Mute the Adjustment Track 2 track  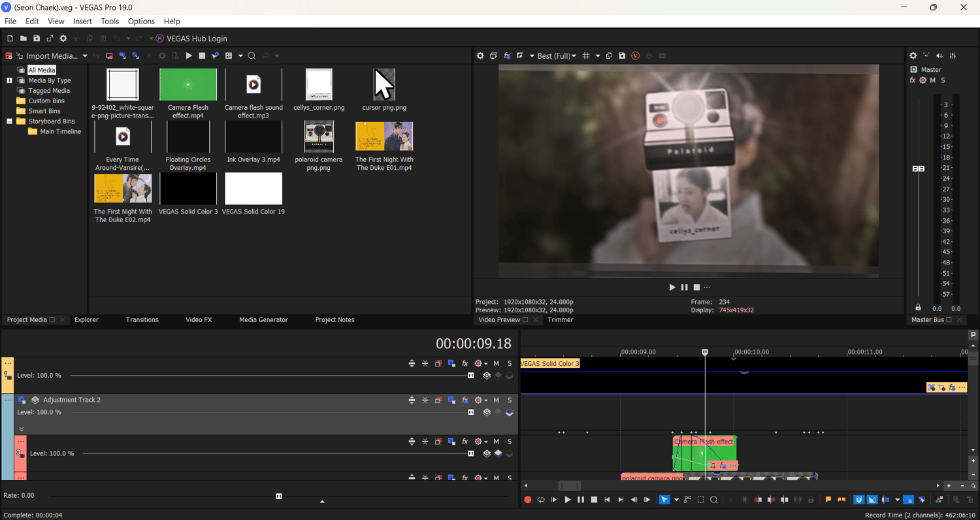[496, 400]
